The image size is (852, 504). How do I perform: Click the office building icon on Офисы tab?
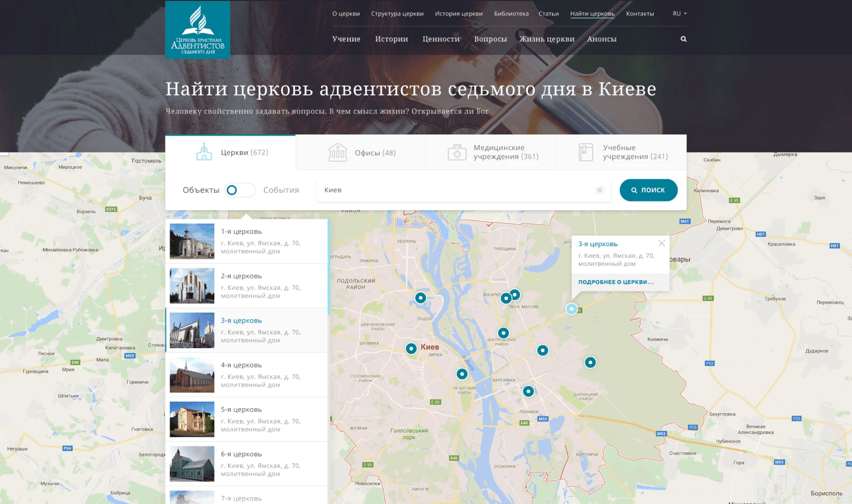[337, 152]
